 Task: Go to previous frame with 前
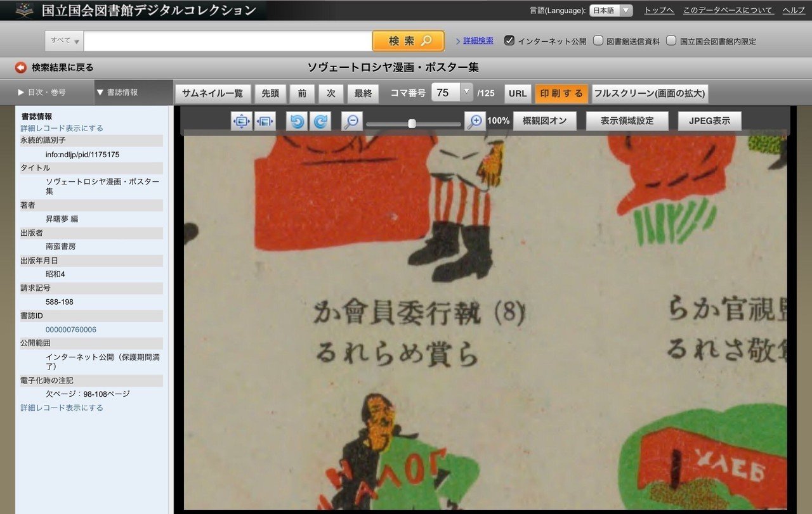click(x=302, y=93)
